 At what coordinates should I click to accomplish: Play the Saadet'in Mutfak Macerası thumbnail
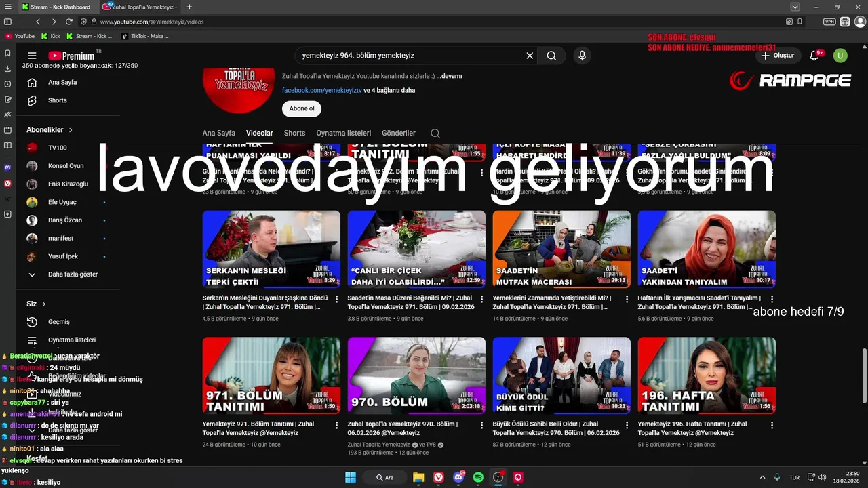(561, 249)
